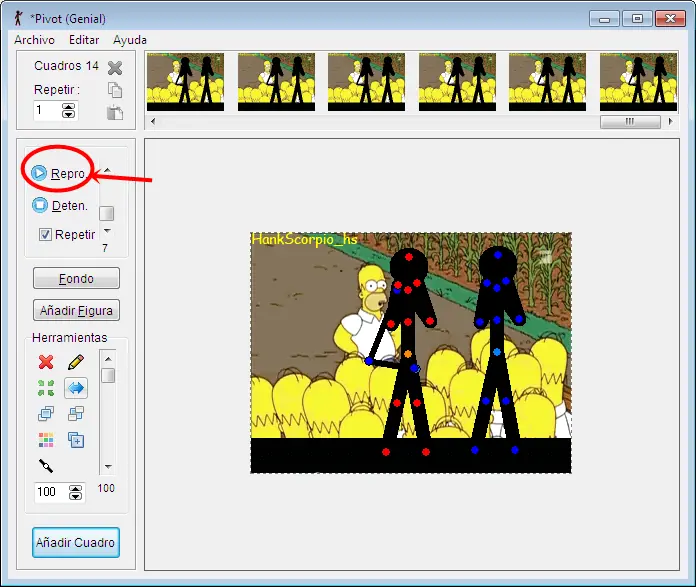Viewport: 696px width, 587px height.
Task: Click the blue arrows flip figure tool
Action: 76,388
